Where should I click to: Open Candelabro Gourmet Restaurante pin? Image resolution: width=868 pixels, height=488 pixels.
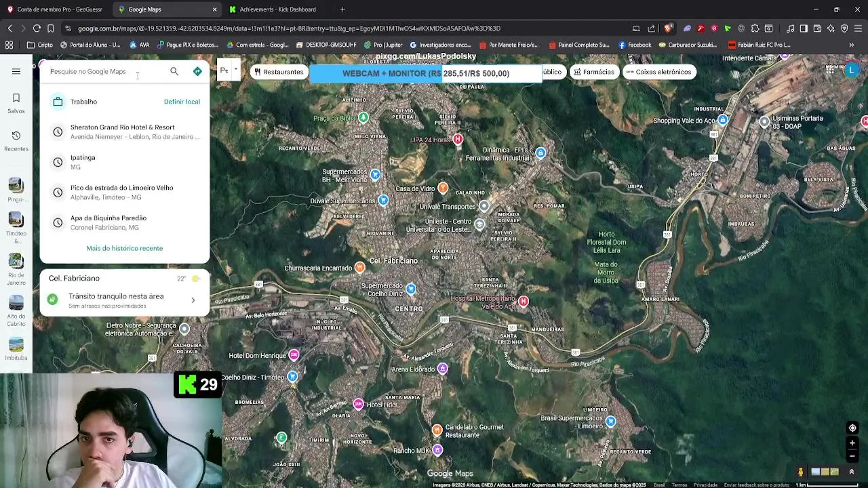[437, 430]
